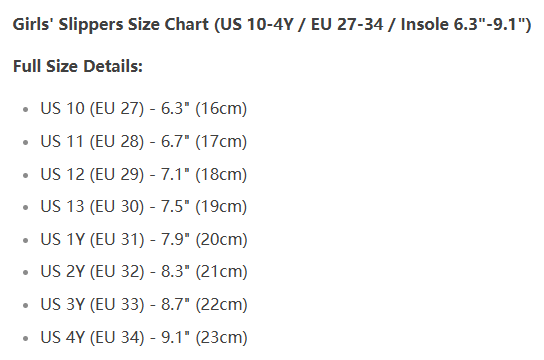
Task: Click the (23cm) measurement text
Action: pyautogui.click(x=221, y=337)
